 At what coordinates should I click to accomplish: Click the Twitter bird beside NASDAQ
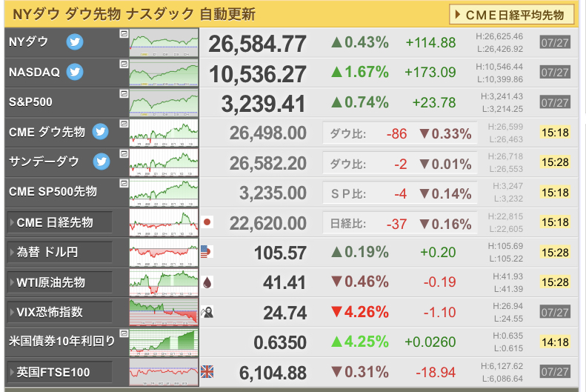click(75, 72)
